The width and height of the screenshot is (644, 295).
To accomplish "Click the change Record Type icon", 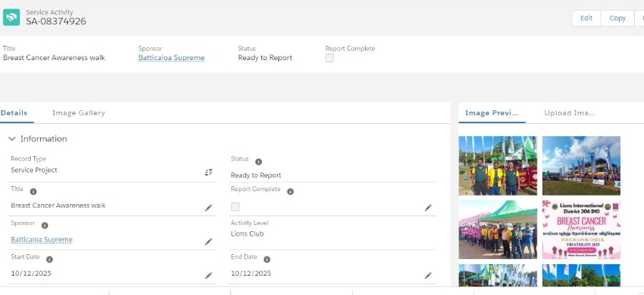I will tap(209, 172).
